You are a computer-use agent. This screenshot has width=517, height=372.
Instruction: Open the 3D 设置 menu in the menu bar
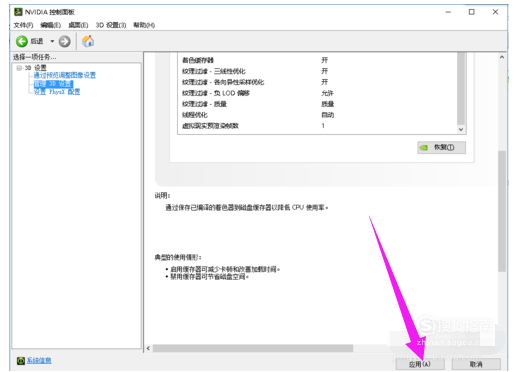pyautogui.click(x=111, y=25)
